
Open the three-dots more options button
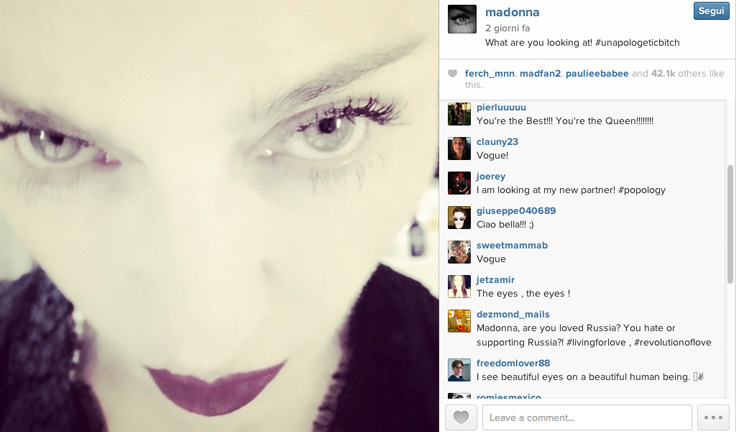pyautogui.click(x=713, y=417)
